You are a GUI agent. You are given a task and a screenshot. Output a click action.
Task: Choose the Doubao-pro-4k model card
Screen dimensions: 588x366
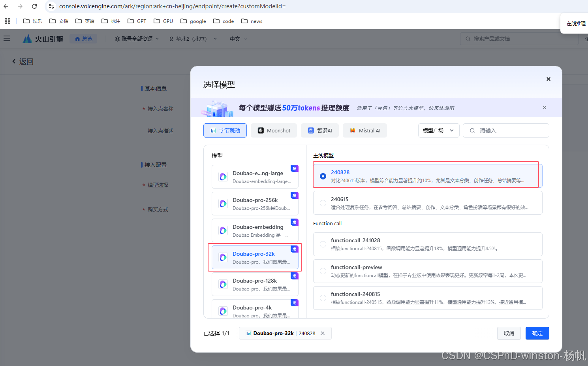[x=255, y=309]
